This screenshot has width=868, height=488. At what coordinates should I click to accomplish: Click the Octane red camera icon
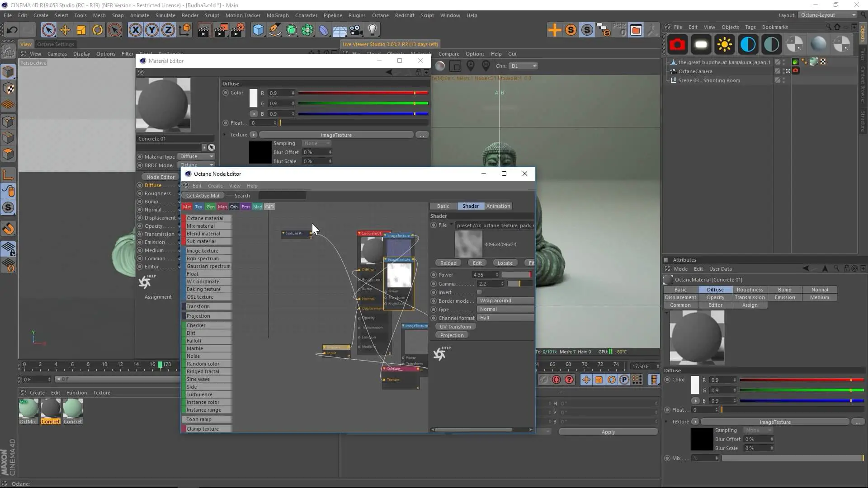(x=677, y=44)
